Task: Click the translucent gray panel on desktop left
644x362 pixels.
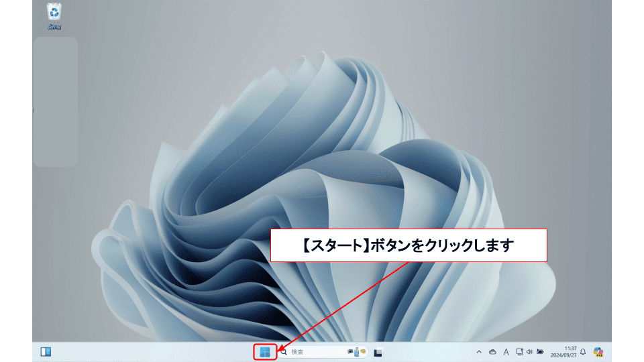Action: [x=55, y=102]
